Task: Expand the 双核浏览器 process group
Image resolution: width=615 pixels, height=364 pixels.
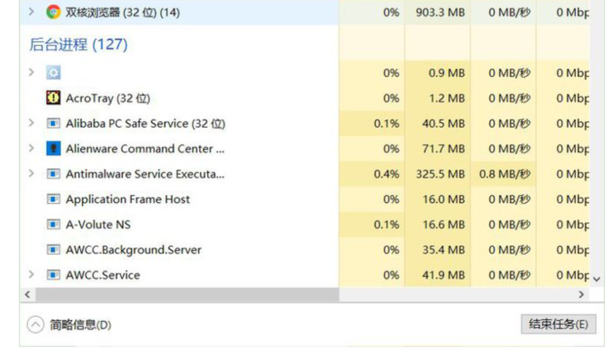Action: (31, 12)
